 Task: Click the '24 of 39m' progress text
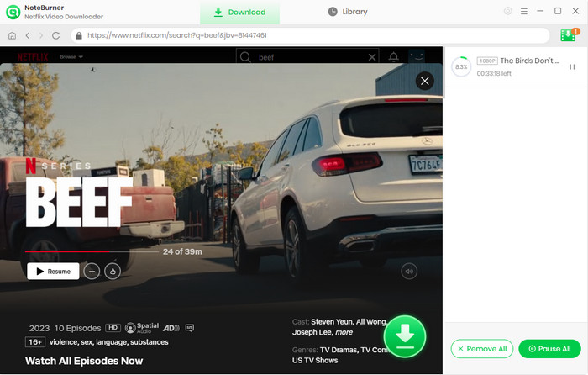(x=182, y=251)
